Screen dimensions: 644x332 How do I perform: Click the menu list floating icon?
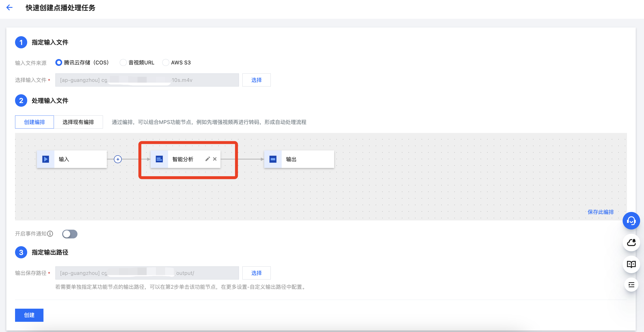(631, 285)
